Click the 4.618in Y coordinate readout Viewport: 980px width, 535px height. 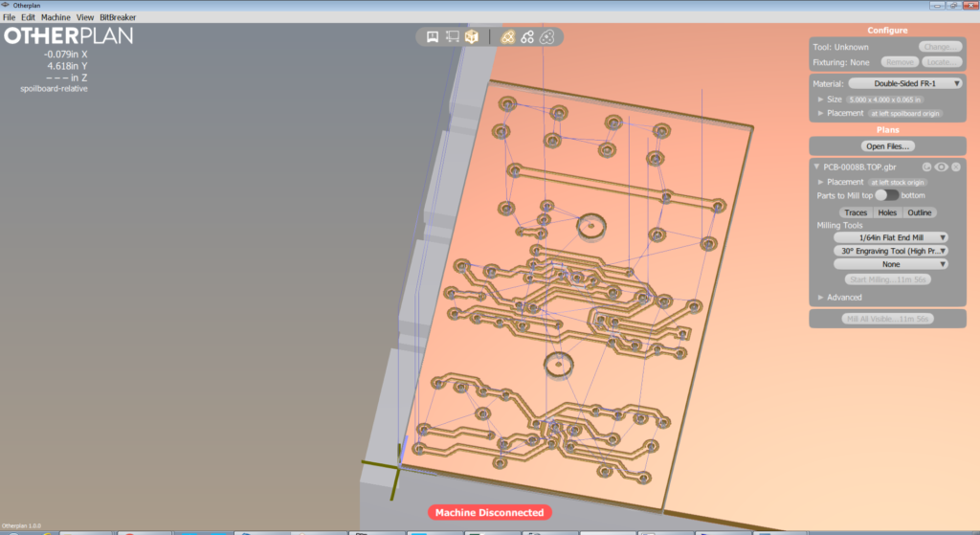pyautogui.click(x=67, y=66)
